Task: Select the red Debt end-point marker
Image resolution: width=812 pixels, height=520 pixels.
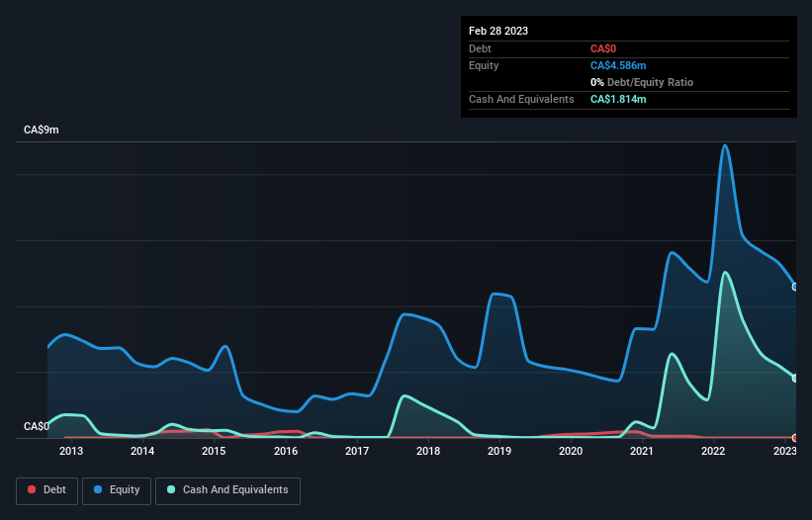Action: 795,438
